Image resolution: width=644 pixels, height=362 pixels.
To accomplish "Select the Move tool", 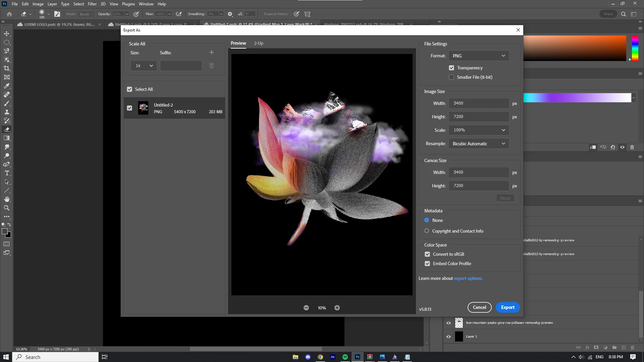I will point(7,34).
